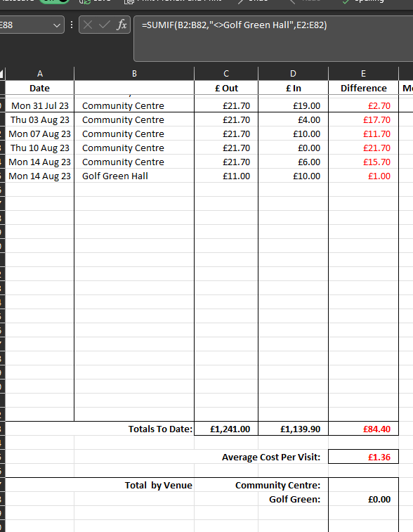This screenshot has width=413, height=532.
Task: Click the Community Centre: venue total label
Action: (x=277, y=485)
